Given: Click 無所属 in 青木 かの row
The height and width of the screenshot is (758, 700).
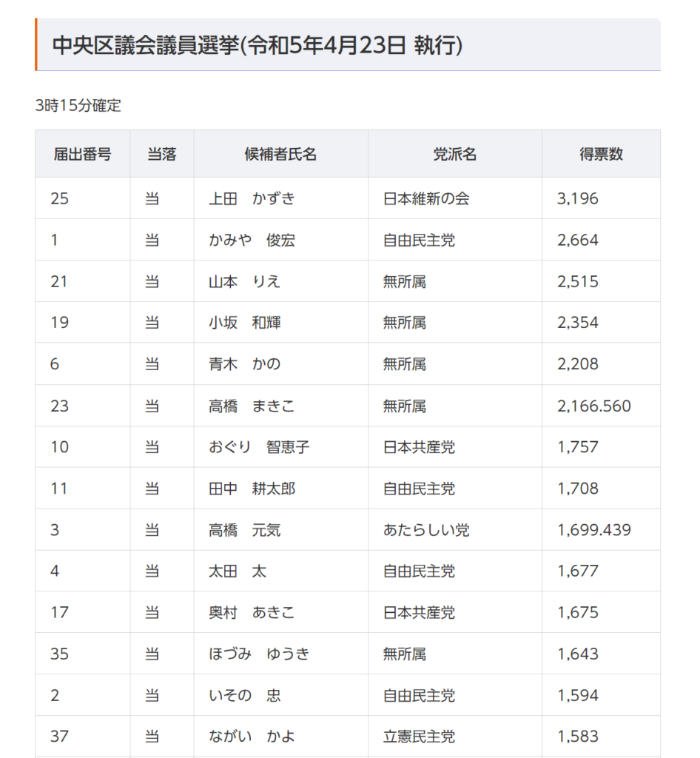Looking at the screenshot, I should pos(404,364).
